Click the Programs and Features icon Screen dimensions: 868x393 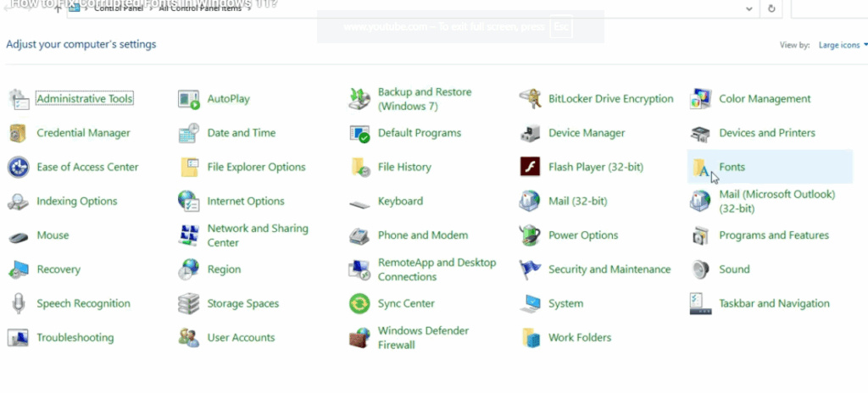(x=701, y=235)
